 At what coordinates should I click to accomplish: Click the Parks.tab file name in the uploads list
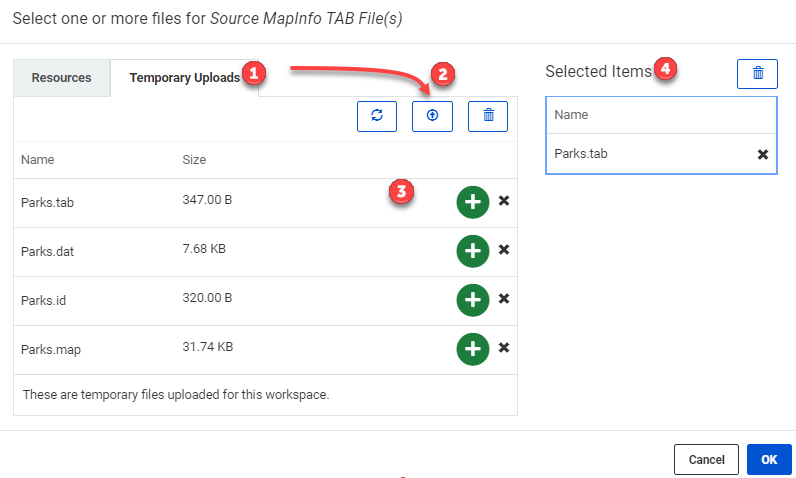point(47,202)
